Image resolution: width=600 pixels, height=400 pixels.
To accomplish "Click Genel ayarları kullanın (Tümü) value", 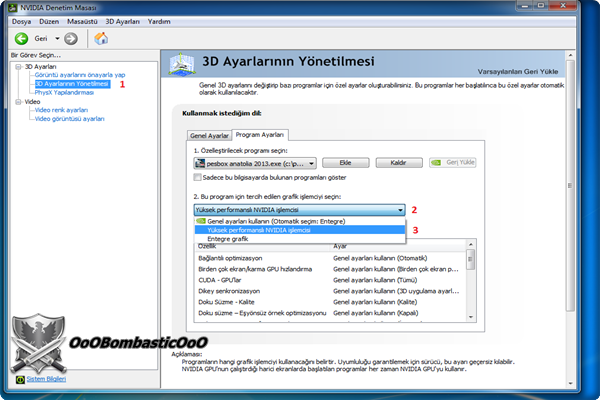I will point(375,280).
